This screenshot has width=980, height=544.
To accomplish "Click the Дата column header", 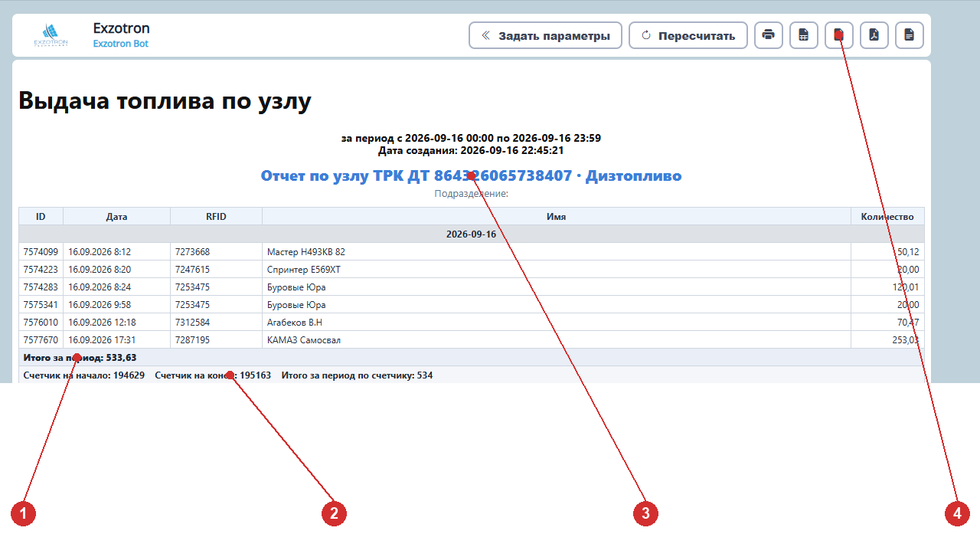I will (116, 216).
